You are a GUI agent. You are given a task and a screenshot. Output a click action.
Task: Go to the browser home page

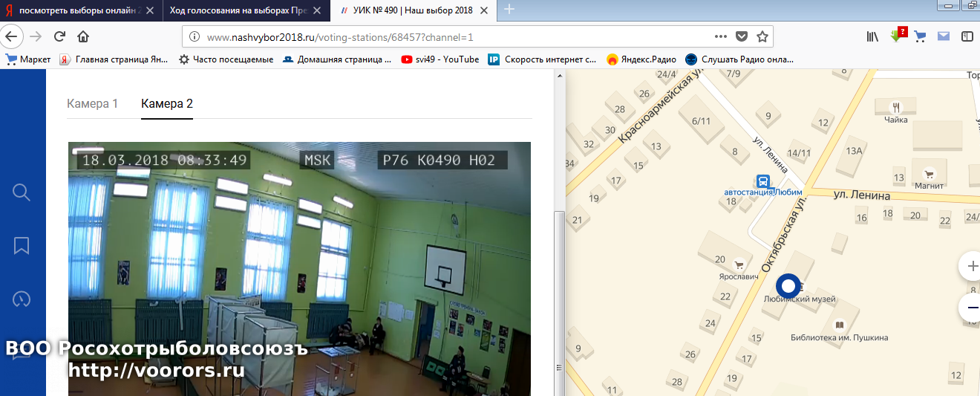(x=83, y=36)
